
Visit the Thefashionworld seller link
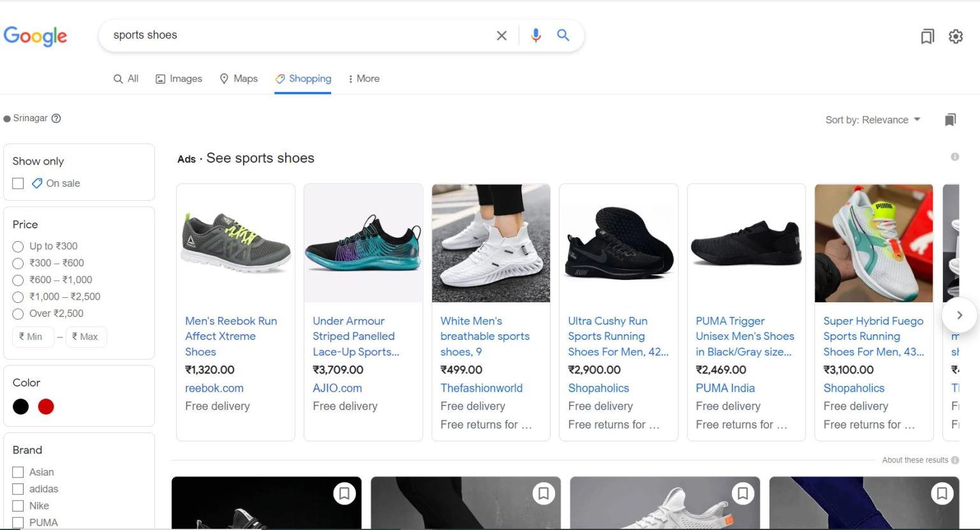482,388
